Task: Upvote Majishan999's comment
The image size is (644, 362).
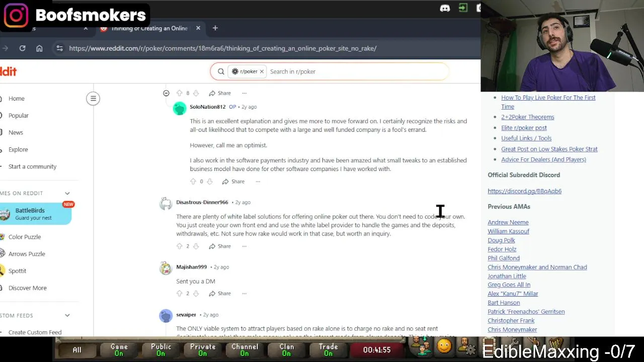Action: 180,294
